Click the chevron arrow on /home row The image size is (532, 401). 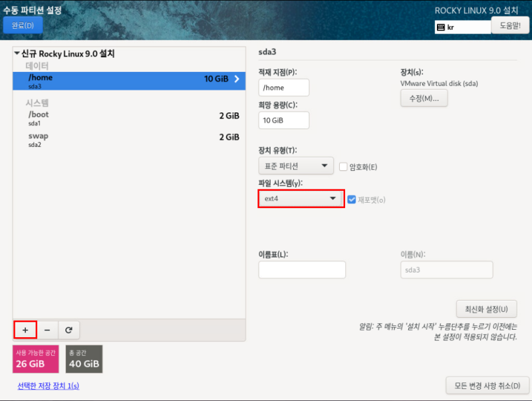(237, 78)
